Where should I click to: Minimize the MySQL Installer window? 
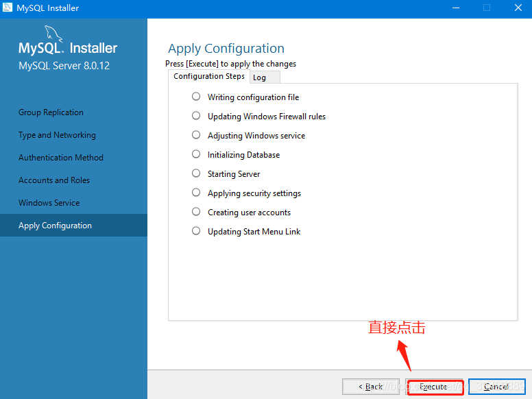coord(456,8)
